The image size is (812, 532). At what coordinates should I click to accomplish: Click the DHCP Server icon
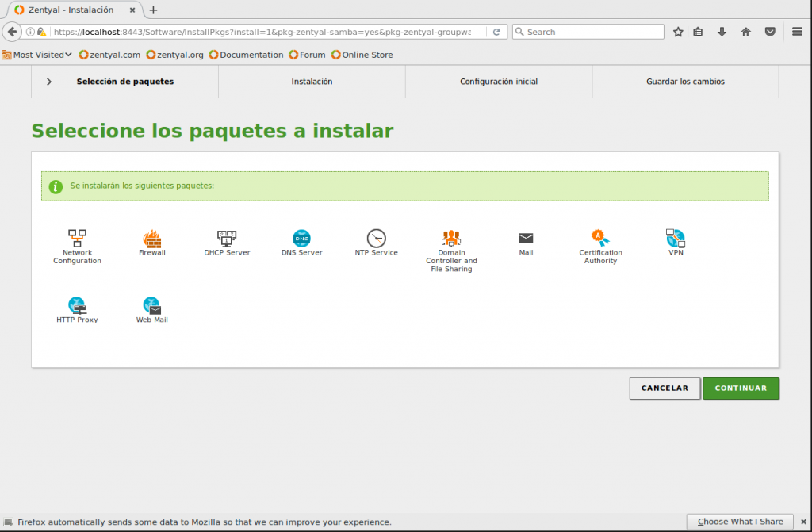pyautogui.click(x=227, y=238)
